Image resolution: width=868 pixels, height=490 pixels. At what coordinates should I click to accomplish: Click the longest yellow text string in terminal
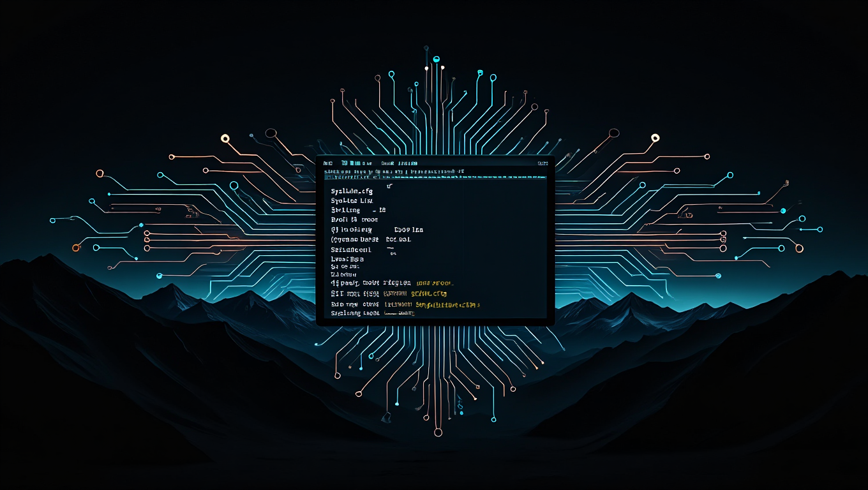tap(447, 305)
